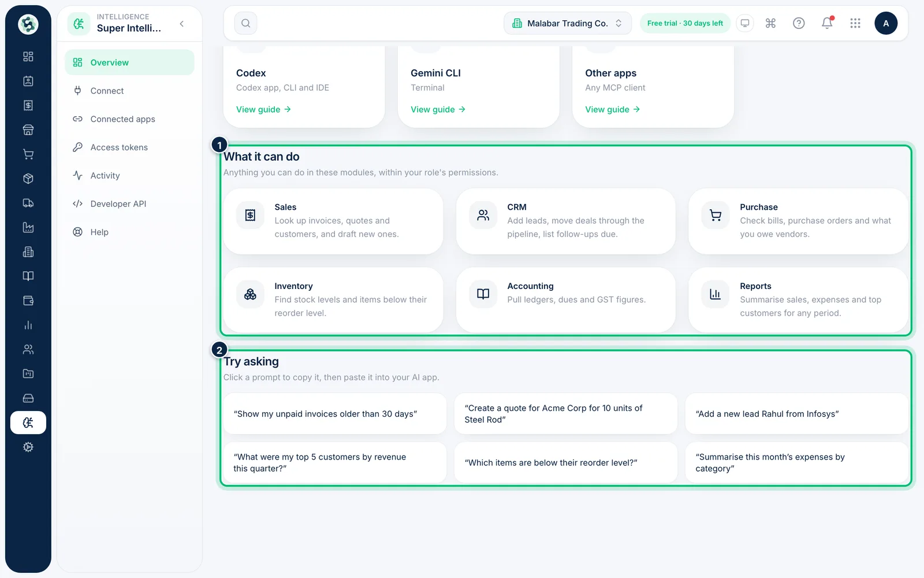The width and height of the screenshot is (924, 578).
Task: Click the Free trial 30 days left badge
Action: tap(685, 23)
